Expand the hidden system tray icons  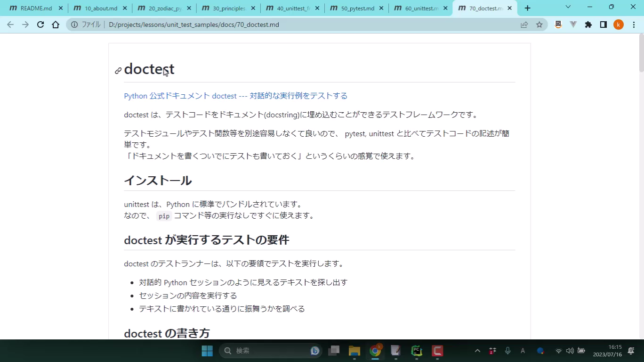click(477, 351)
